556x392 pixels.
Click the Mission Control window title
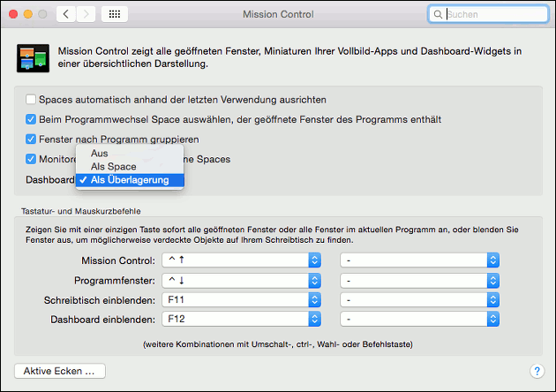point(278,14)
